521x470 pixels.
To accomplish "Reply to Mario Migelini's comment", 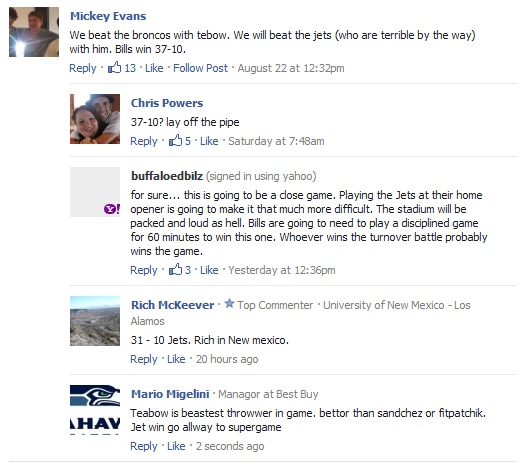I will 144,446.
